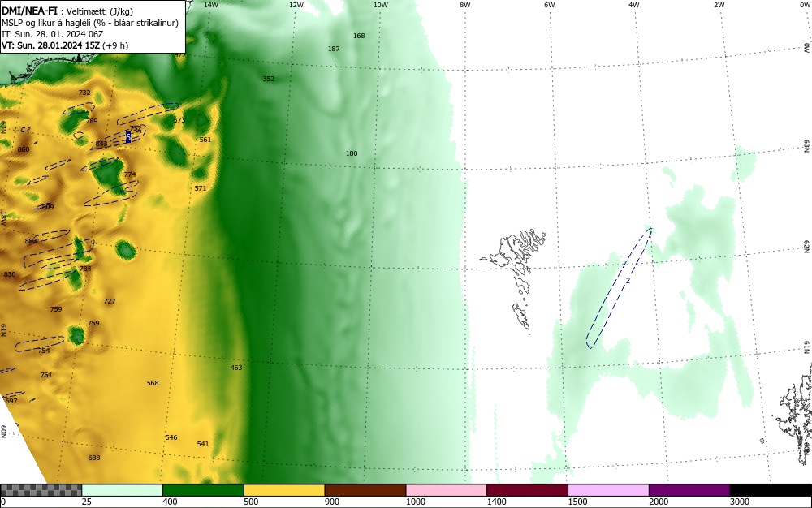
Task: Click the "12W" longitude label
Action: point(296,5)
